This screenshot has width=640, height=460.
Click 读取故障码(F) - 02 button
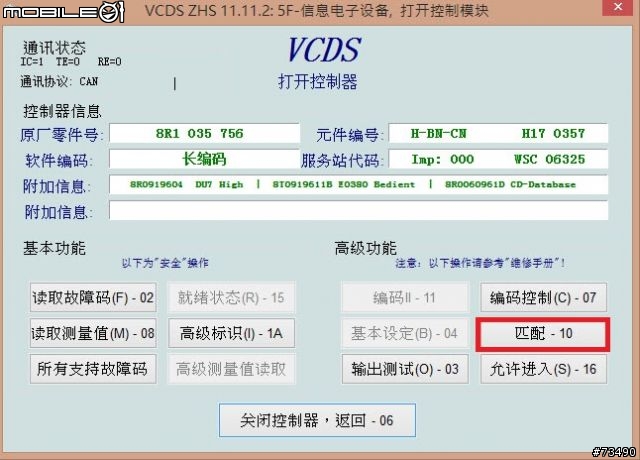(93, 298)
